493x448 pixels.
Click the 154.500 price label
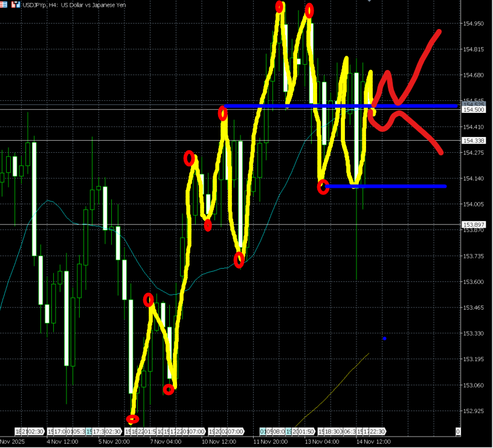(473, 109)
